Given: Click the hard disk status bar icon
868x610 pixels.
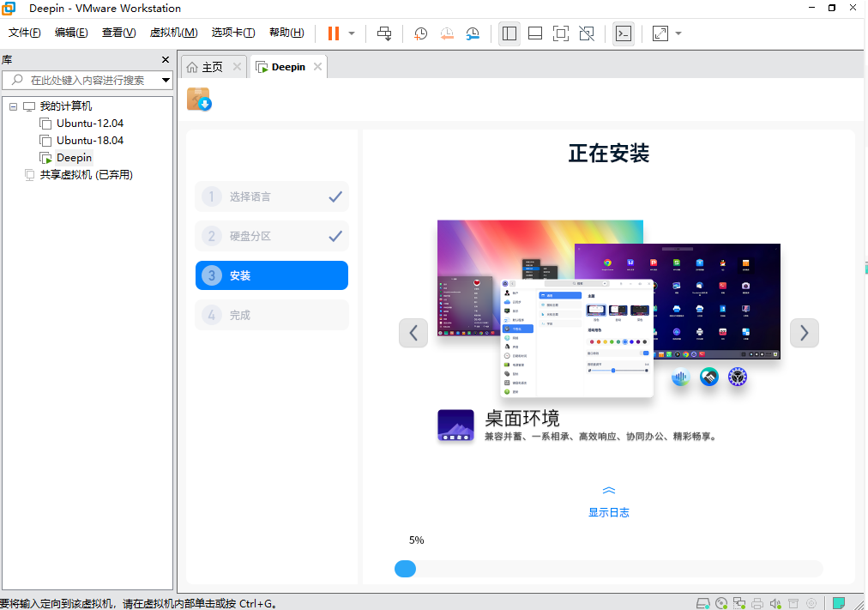Looking at the screenshot, I should click(x=703, y=603).
